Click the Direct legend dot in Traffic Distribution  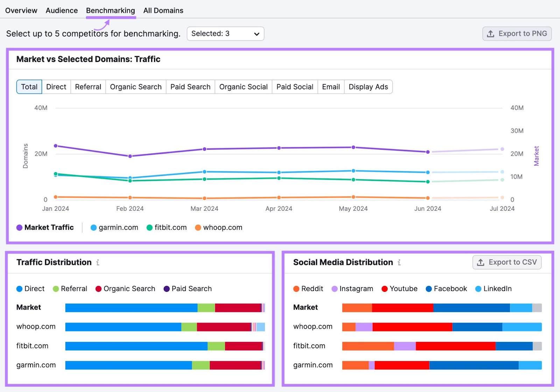click(x=20, y=289)
